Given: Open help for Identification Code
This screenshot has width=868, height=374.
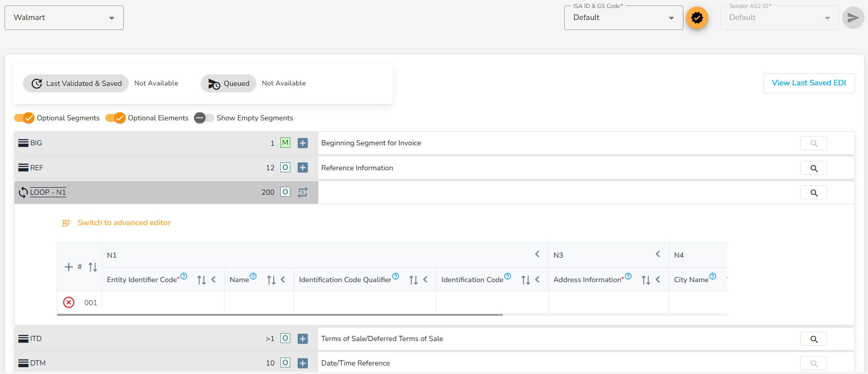Looking at the screenshot, I should coord(507,276).
